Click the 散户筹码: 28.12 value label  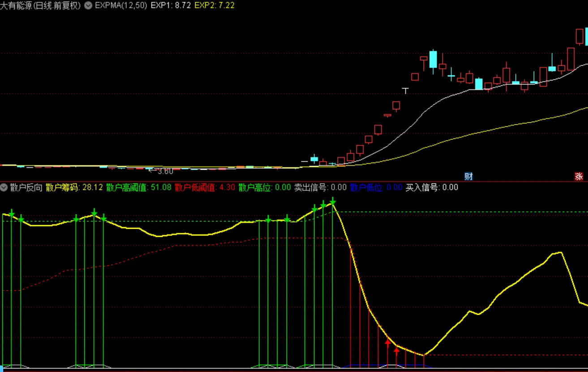tap(74, 188)
